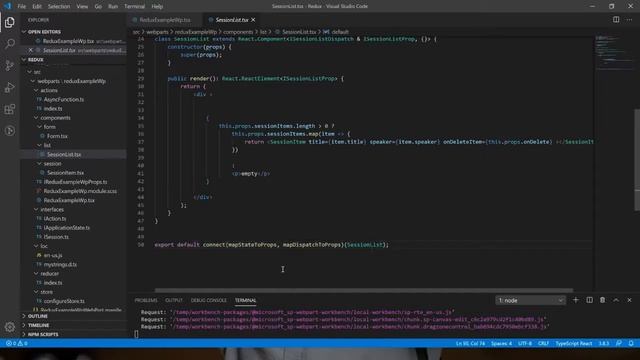Open Form.tsx in explorer
The height and width of the screenshot is (360, 640).
57,136
